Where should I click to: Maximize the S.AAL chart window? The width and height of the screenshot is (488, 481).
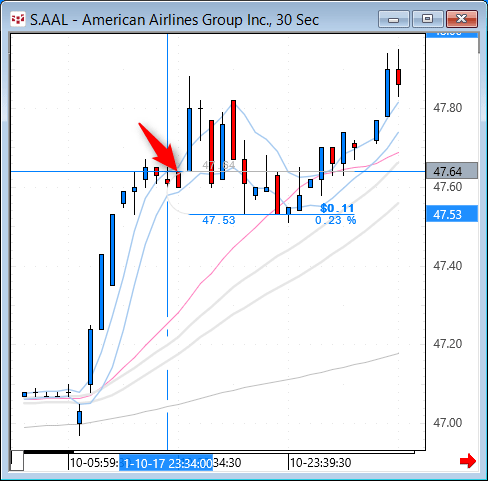click(428, 19)
